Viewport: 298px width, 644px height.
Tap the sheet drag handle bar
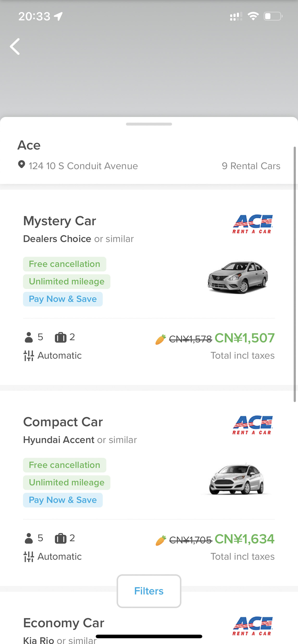coord(149,124)
